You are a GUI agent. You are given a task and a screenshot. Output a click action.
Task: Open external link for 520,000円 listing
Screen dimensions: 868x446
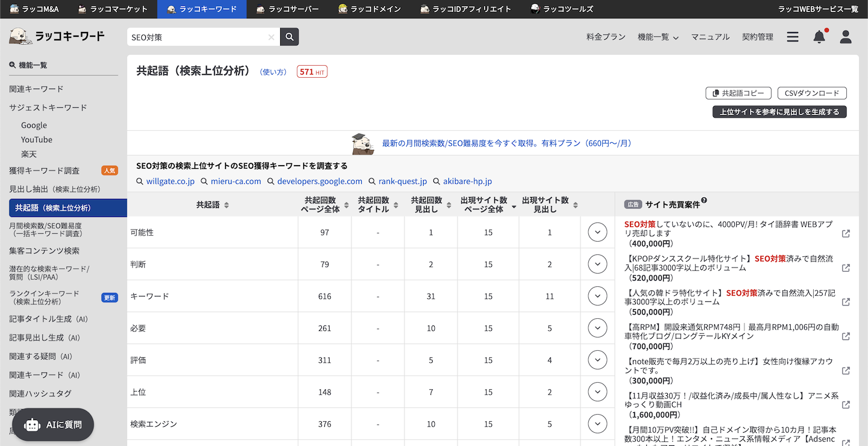pos(846,268)
